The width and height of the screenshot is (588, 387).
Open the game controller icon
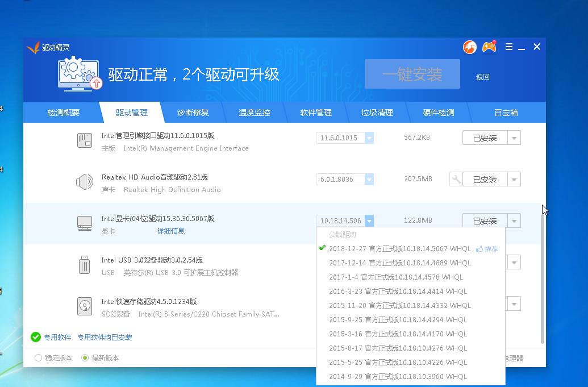click(x=489, y=47)
